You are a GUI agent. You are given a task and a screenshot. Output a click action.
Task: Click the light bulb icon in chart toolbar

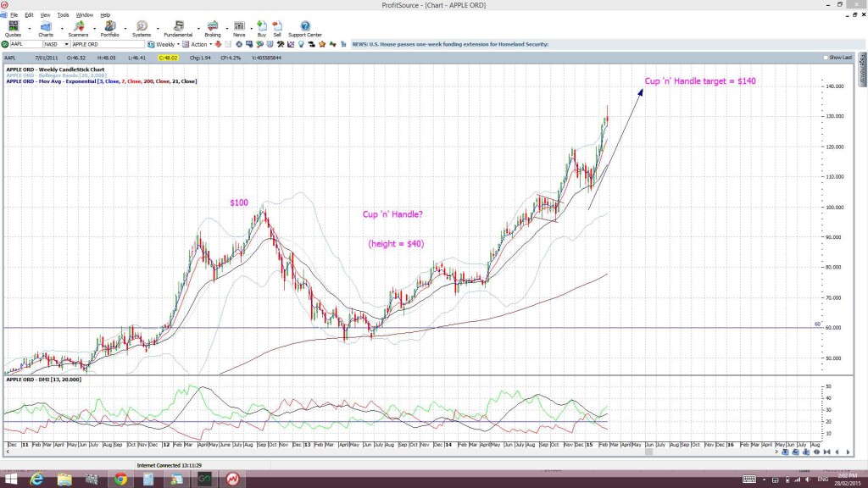coord(301,44)
